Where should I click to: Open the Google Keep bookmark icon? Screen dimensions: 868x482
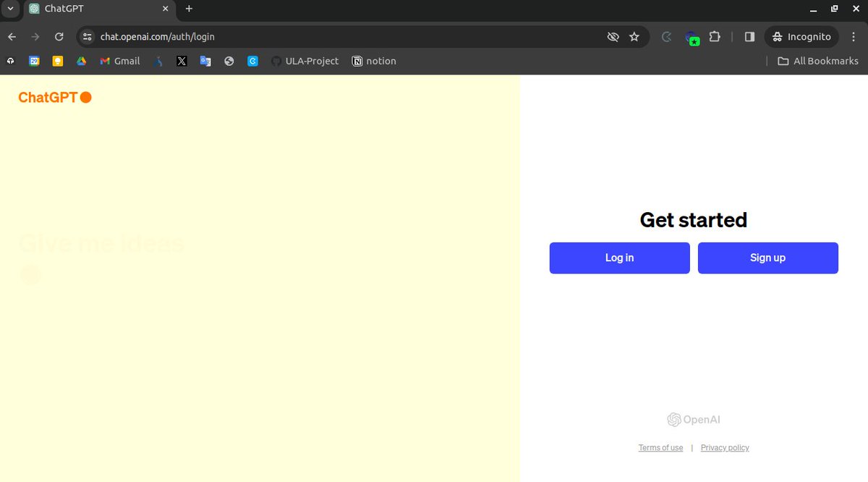point(58,61)
